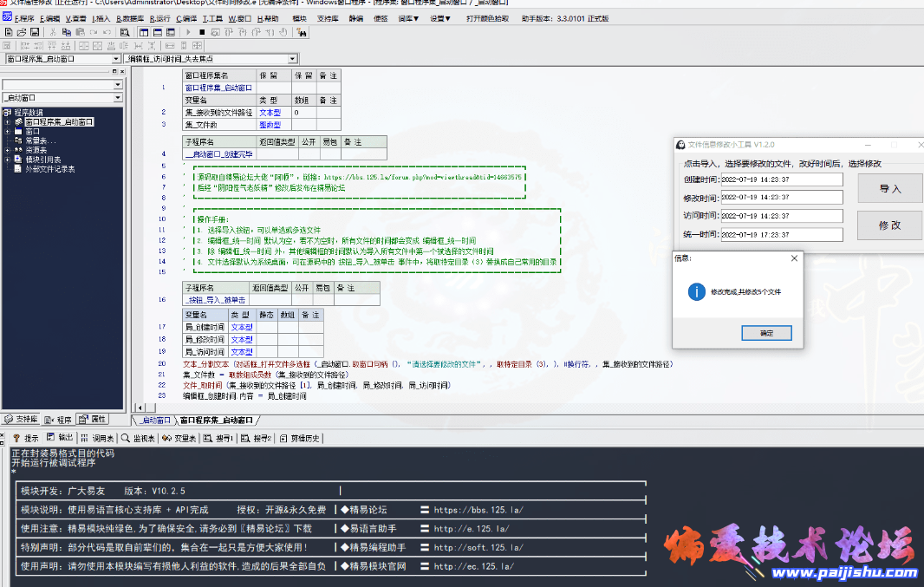Open the 设置 dropdown menu
The width and height of the screenshot is (924, 587).
[x=440, y=18]
